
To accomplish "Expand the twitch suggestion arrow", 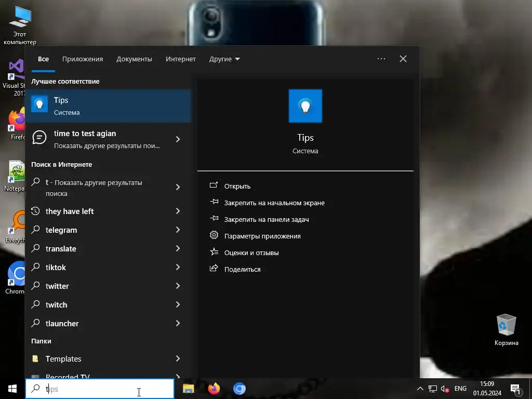I will coord(178,304).
